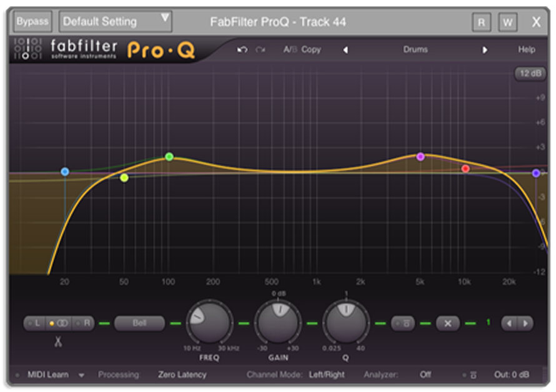Enable automation write with W button
This screenshot has height=392, width=556.
[508, 22]
